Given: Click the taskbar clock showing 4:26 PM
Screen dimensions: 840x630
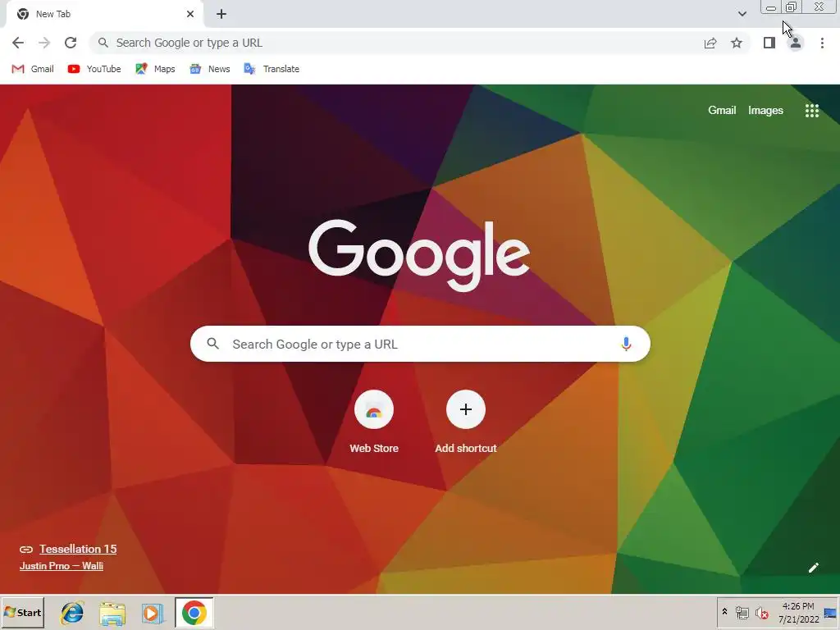Looking at the screenshot, I should pyautogui.click(x=798, y=613).
